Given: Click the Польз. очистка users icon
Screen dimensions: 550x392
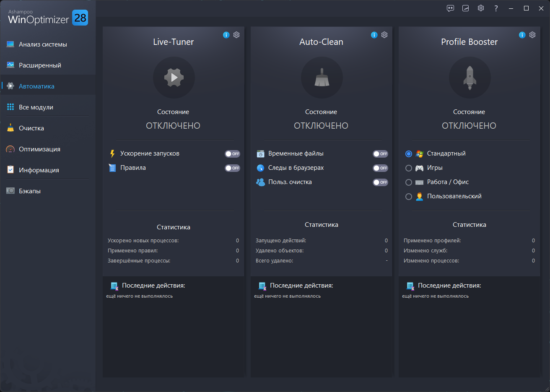Looking at the screenshot, I should 260,182.
